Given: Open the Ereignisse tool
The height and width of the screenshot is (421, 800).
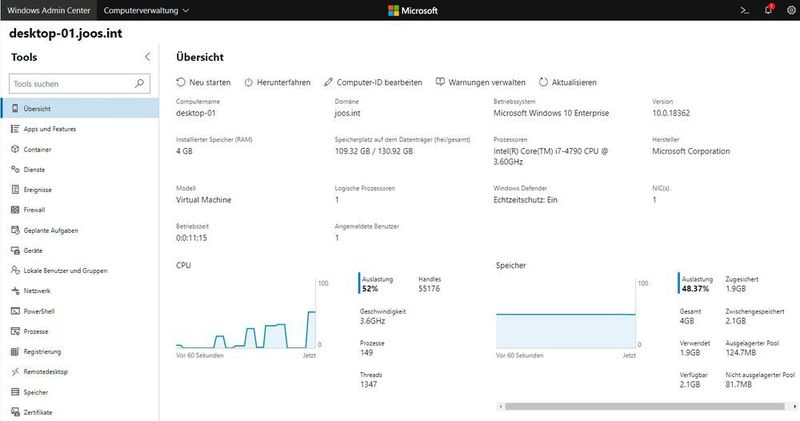Looking at the screenshot, I should pyautogui.click(x=80, y=190).
